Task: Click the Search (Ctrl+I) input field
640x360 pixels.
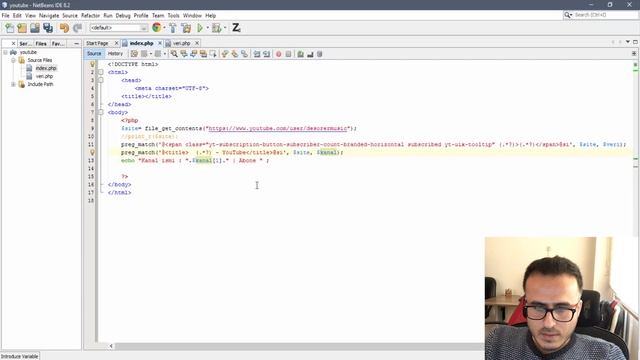Action: pyautogui.click(x=605, y=15)
